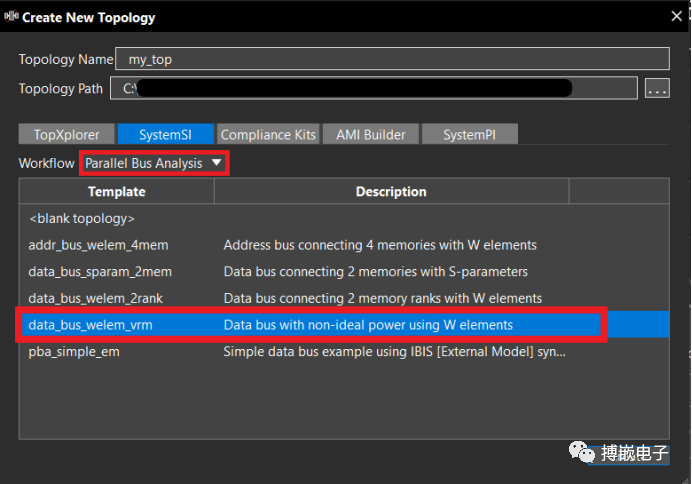Viewport: 692px width, 484px height.
Task: Click the Description column header
Action: click(391, 191)
